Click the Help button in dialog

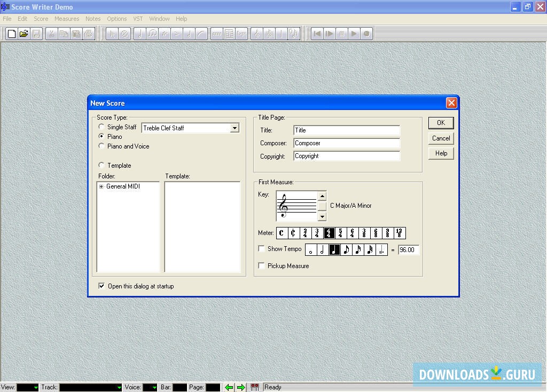(441, 153)
